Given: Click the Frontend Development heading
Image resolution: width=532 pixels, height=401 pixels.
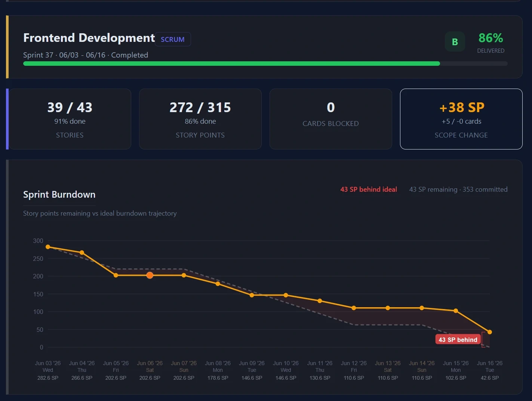Looking at the screenshot, I should (x=89, y=38).
